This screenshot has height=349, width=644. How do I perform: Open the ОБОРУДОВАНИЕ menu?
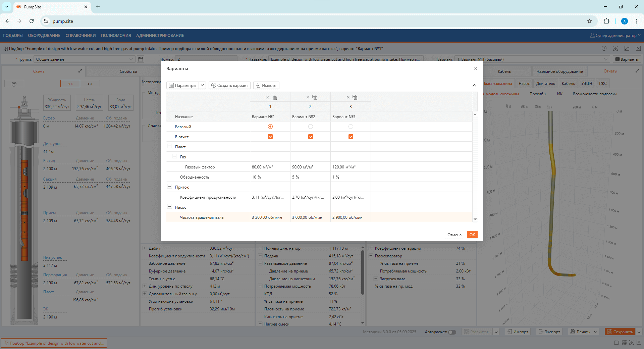[44, 36]
